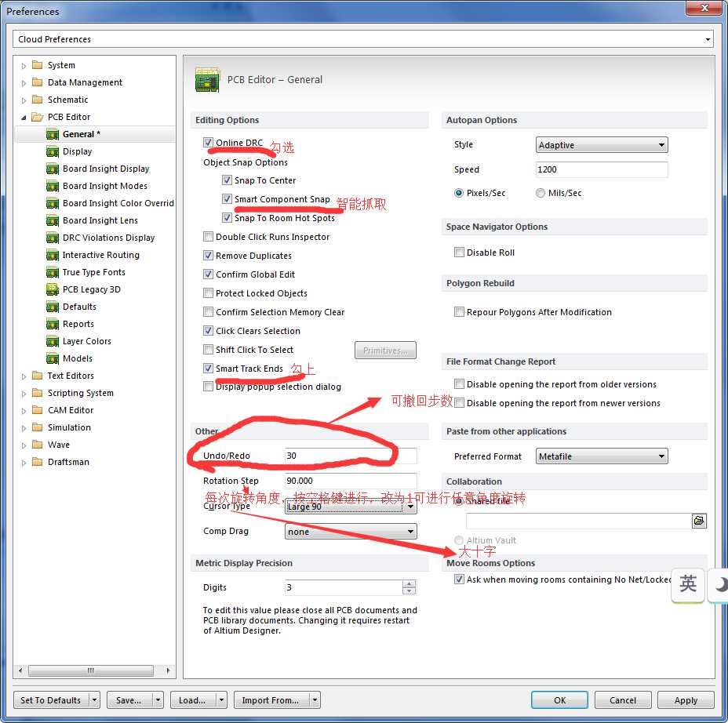Viewport: 728px width, 723px height.
Task: Enable Repour Polygons After Modification
Action: pyautogui.click(x=459, y=311)
